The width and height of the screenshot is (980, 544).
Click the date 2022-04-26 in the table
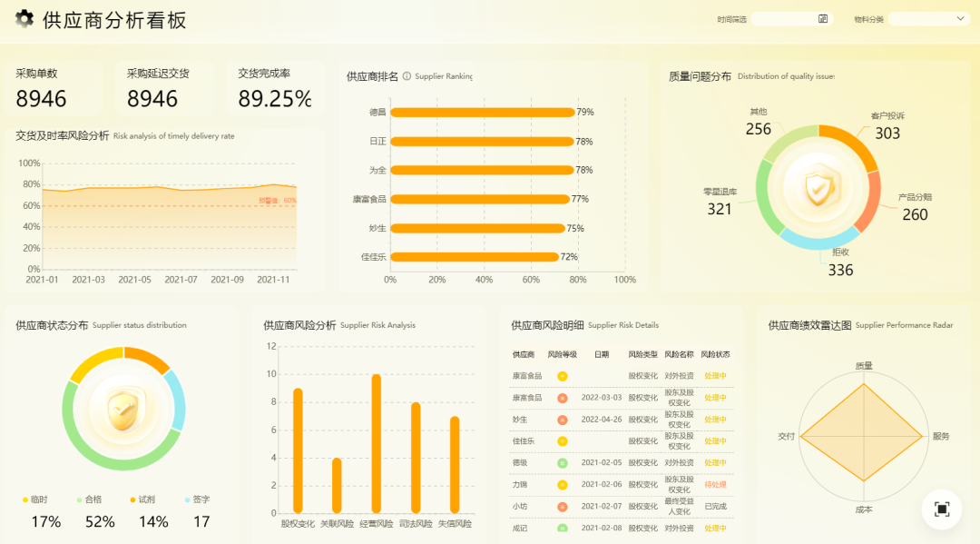tap(602, 420)
